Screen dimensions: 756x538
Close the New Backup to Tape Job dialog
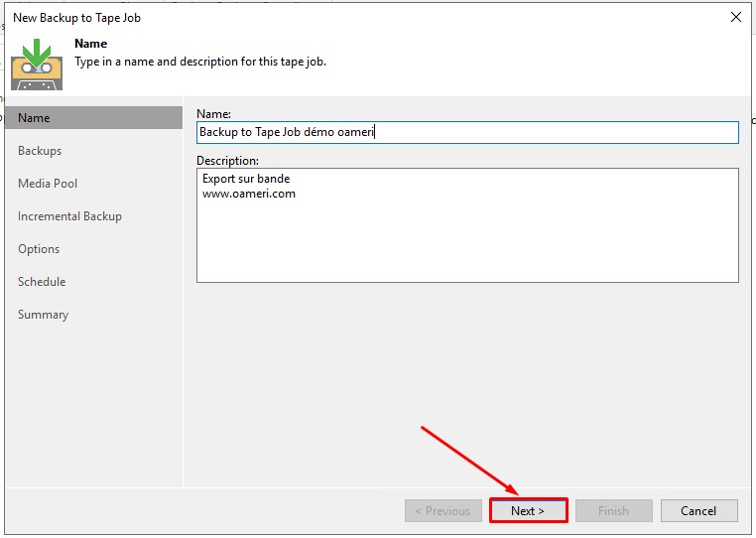[x=735, y=17]
